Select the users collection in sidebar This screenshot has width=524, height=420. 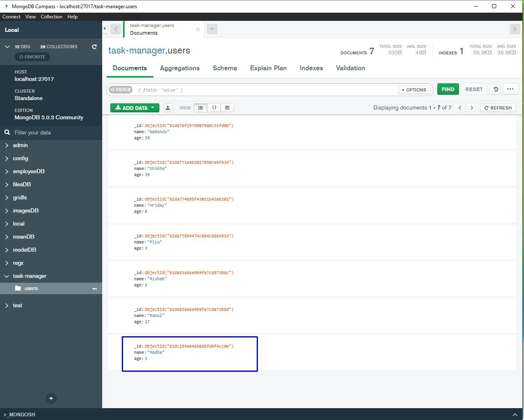(x=51, y=288)
